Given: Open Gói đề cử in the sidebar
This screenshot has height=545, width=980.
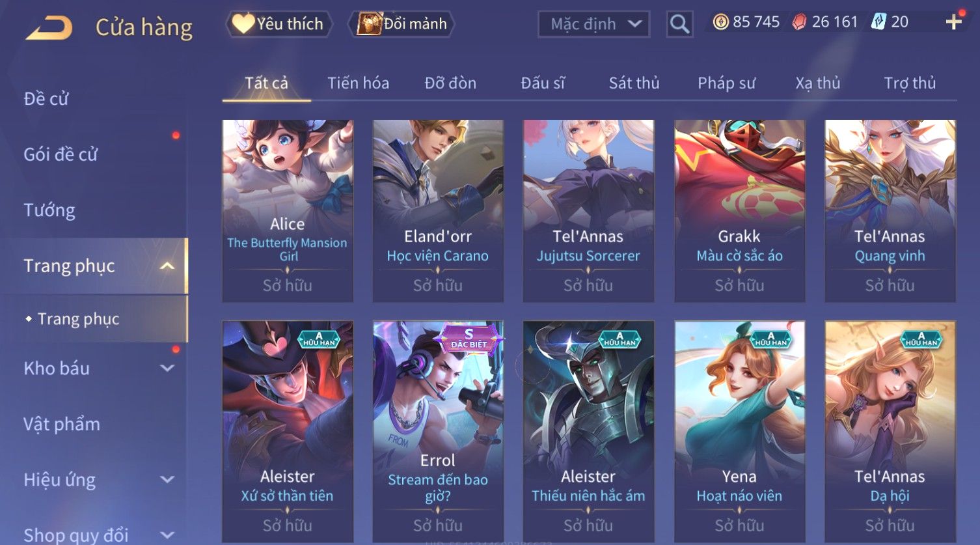Looking at the screenshot, I should pos(61,154).
